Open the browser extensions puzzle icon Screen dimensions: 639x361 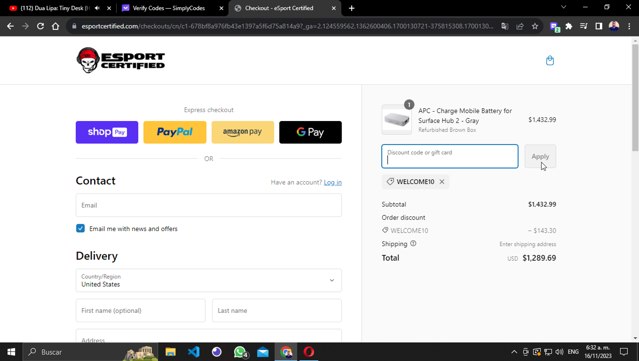point(569,26)
